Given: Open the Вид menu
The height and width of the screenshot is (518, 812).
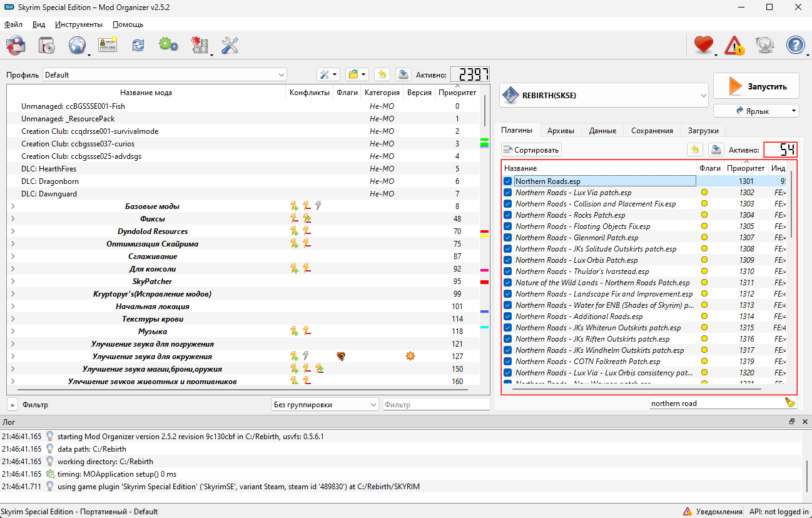Looking at the screenshot, I should [x=39, y=24].
